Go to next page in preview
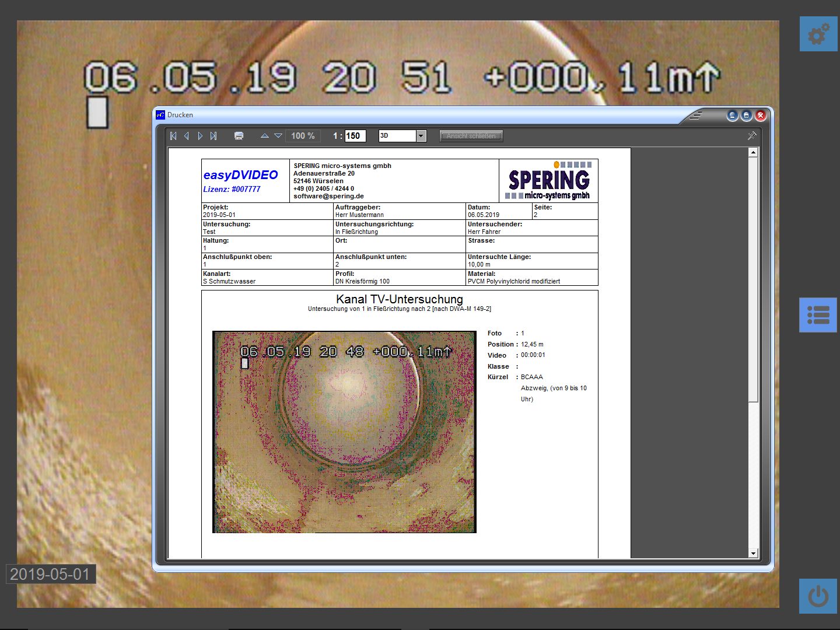The image size is (840, 630). point(200,136)
